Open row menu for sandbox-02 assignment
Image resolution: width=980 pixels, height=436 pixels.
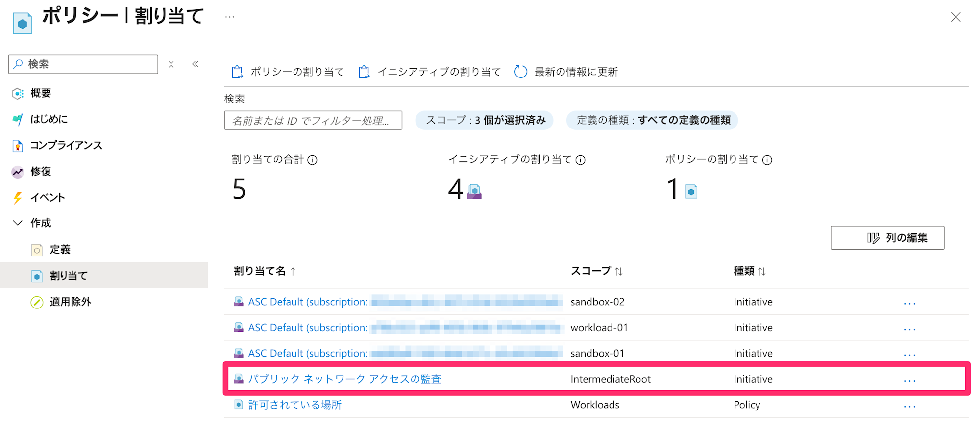click(x=909, y=304)
